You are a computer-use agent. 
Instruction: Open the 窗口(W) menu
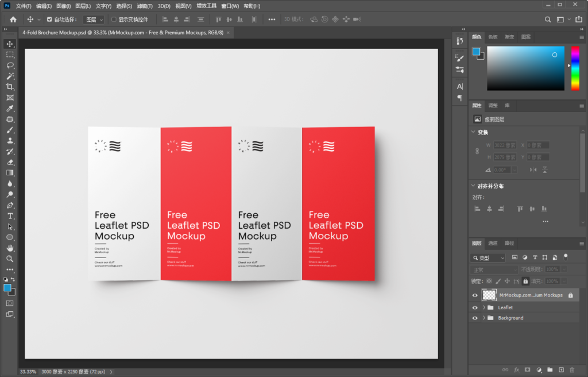click(x=230, y=6)
